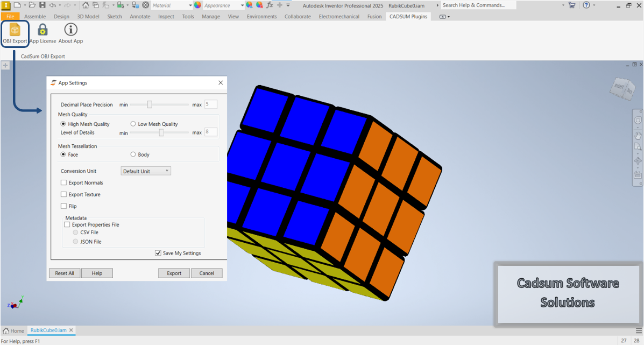This screenshot has width=644, height=345.
Task: Check the Flip checkbox
Action: click(x=63, y=206)
